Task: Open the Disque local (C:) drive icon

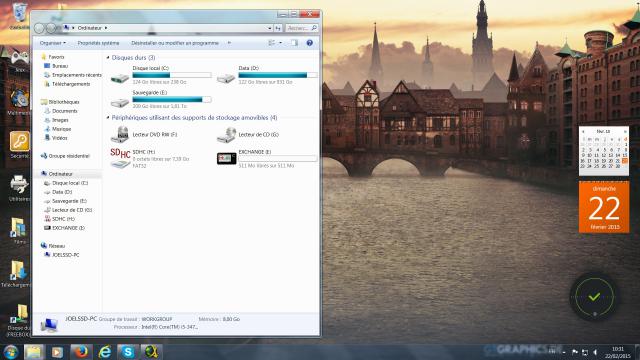Action: [120, 78]
